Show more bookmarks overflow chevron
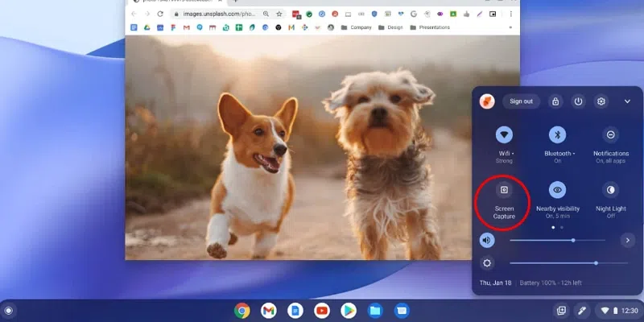644x322 pixels. (510, 27)
